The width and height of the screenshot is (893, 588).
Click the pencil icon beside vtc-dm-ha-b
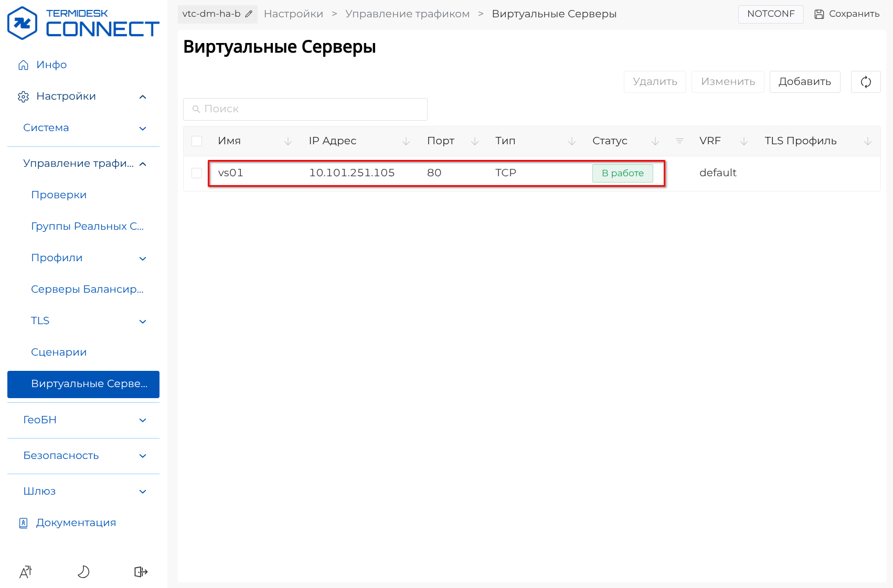click(x=249, y=14)
